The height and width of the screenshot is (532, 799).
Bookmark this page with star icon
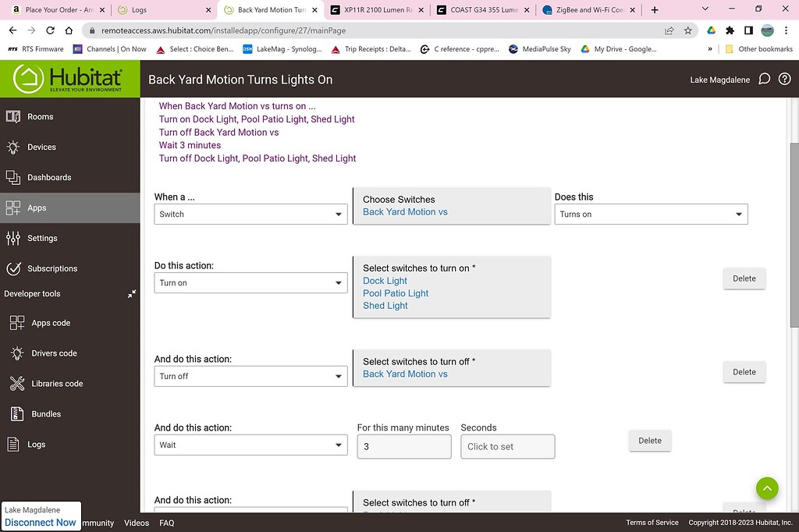(x=687, y=30)
